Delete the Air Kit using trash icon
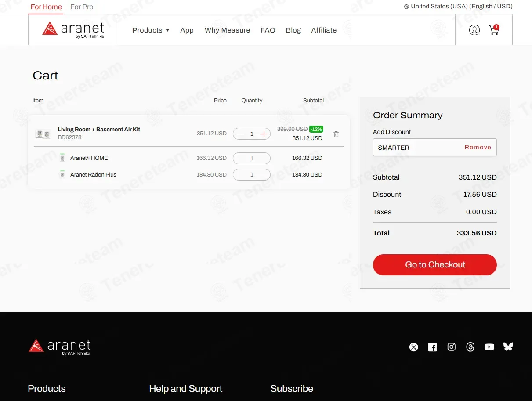 pyautogui.click(x=336, y=134)
